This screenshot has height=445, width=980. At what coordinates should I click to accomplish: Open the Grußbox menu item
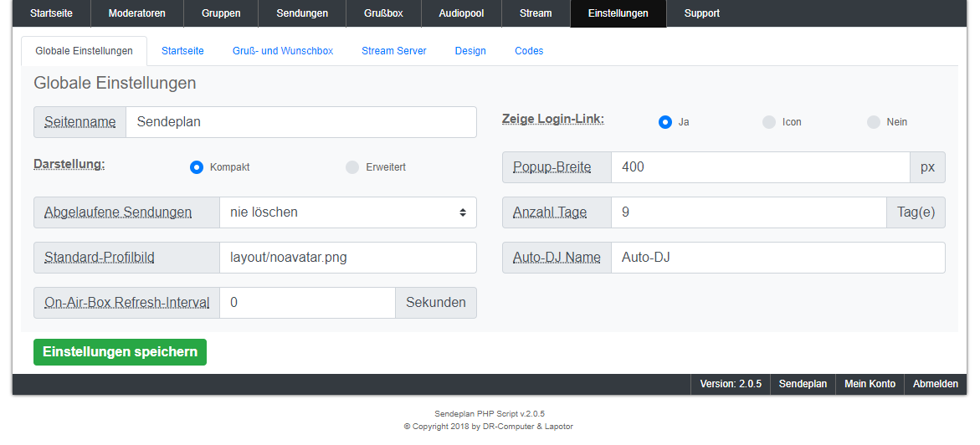(383, 13)
